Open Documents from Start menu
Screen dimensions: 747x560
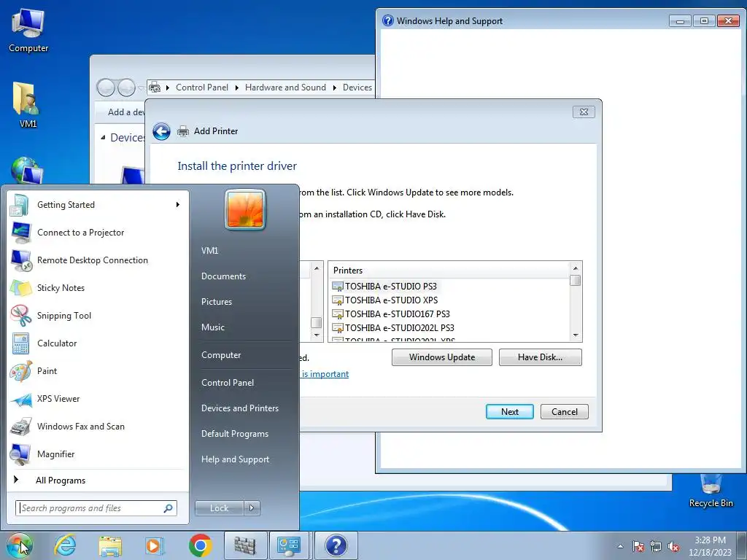tap(223, 276)
